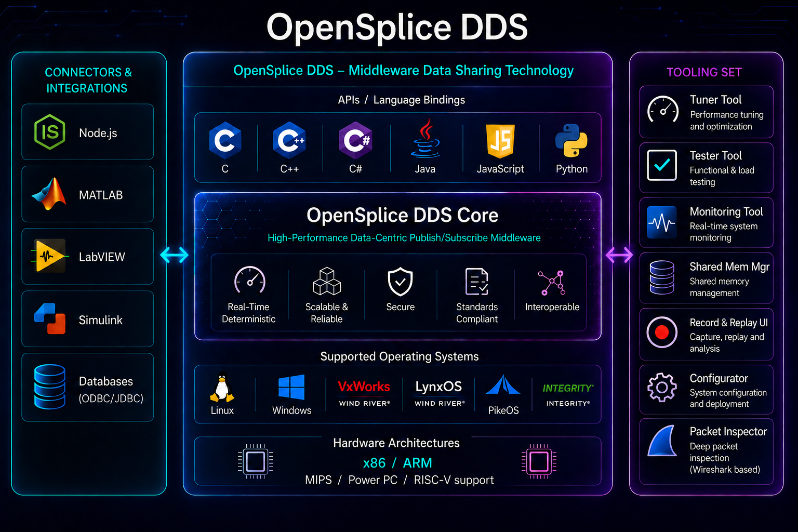Select the Record & Replay UI title
Screen dimensions: 798x532
click(x=729, y=323)
